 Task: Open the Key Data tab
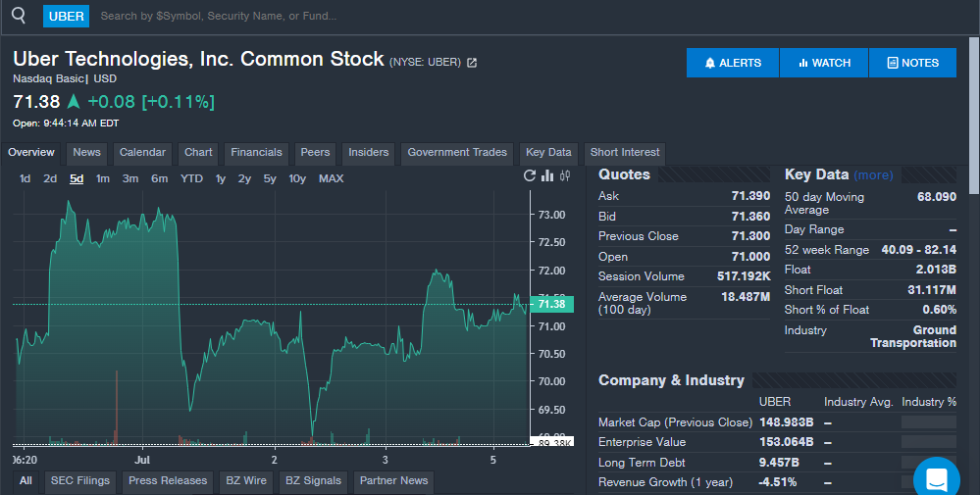[x=548, y=153]
